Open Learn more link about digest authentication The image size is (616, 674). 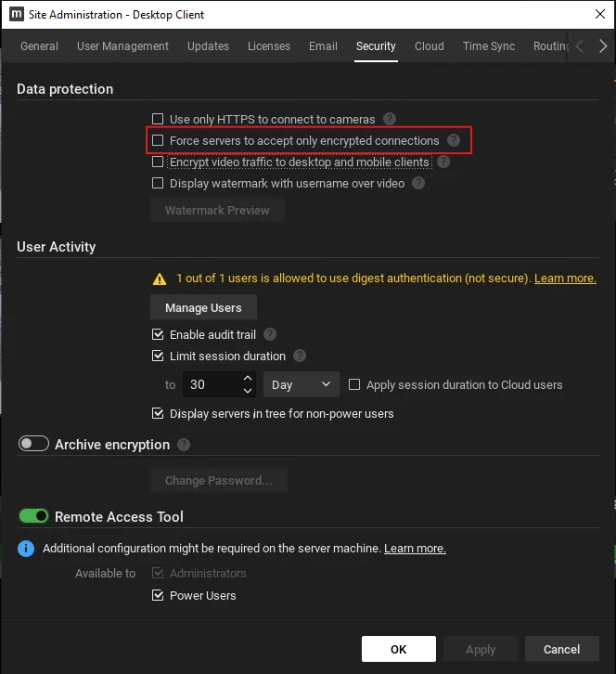(x=565, y=279)
